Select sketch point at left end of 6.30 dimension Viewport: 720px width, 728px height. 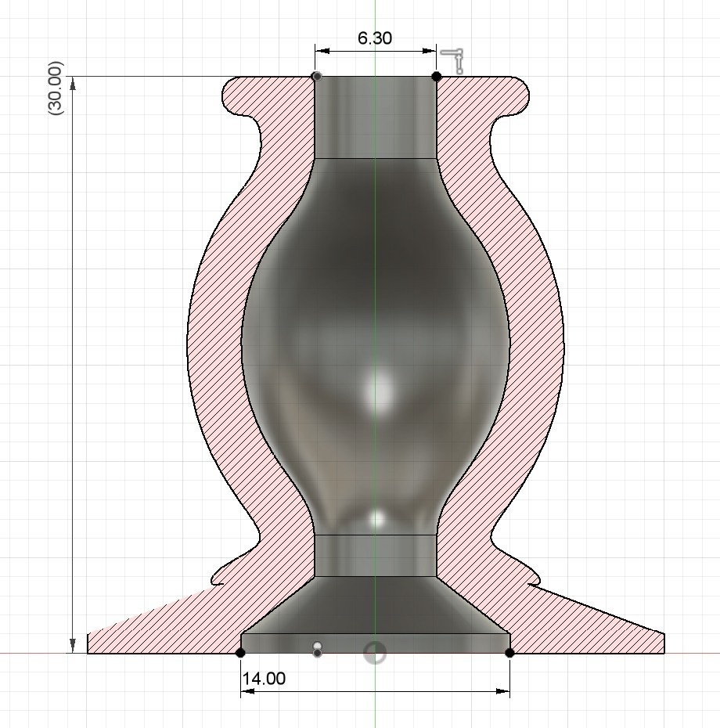click(x=317, y=76)
